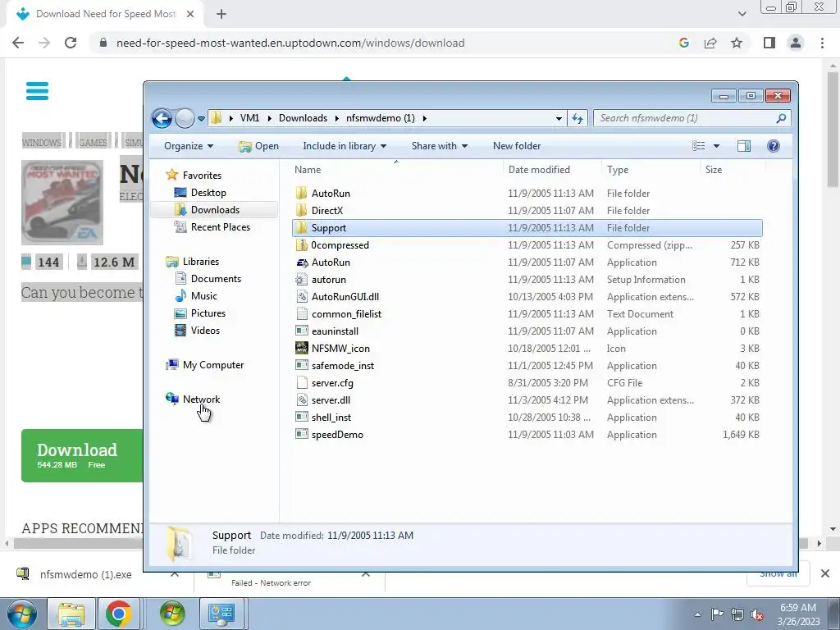
Task: Open Chrome from the taskbar
Action: [x=118, y=614]
